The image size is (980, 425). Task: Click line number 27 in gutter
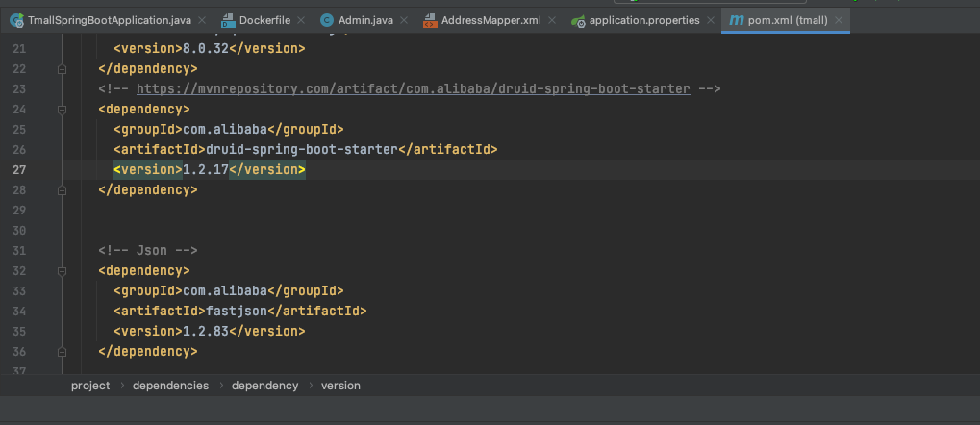(19, 169)
